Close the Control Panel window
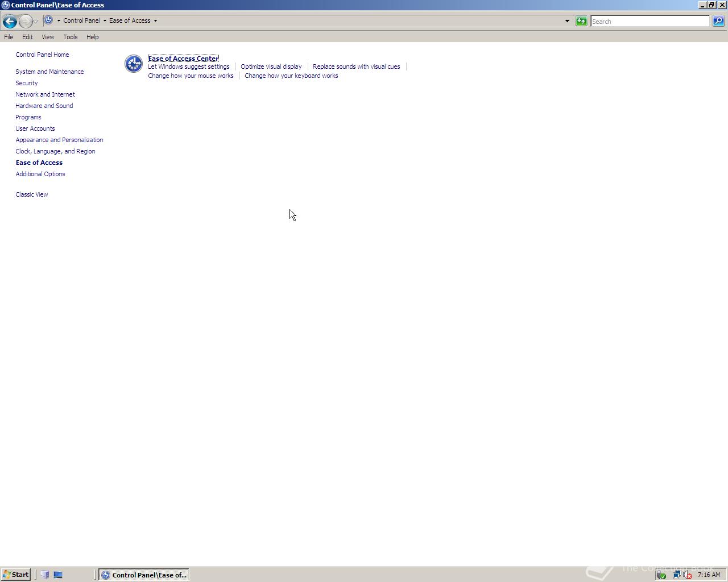 pos(722,5)
